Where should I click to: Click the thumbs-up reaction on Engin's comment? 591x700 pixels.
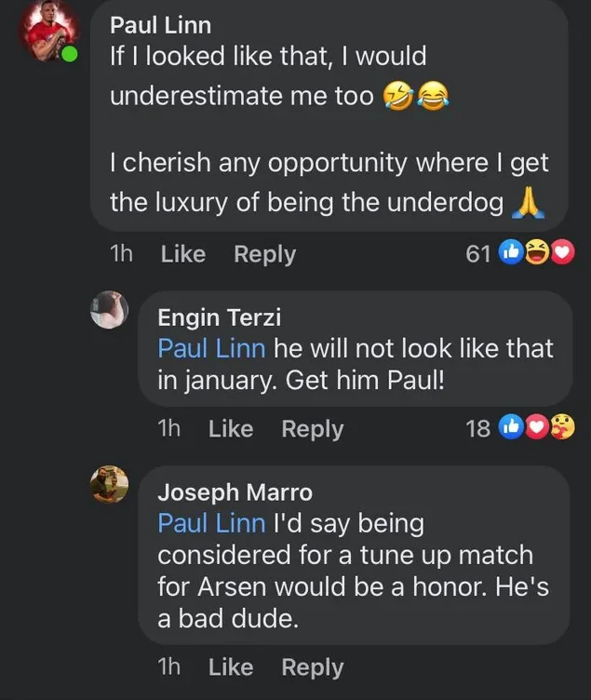click(512, 429)
